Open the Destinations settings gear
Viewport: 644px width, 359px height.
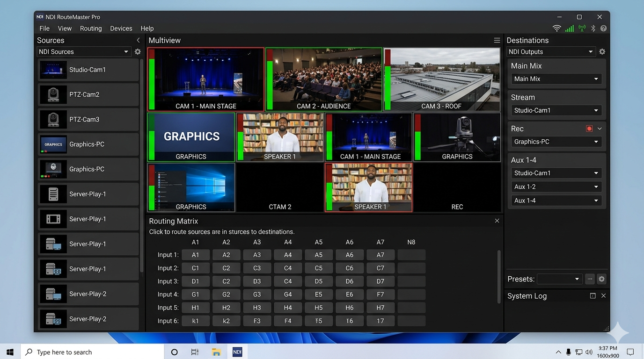(602, 52)
